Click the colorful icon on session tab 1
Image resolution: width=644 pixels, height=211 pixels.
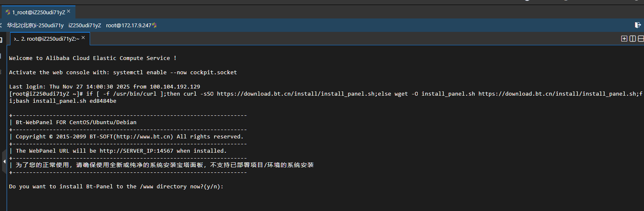pyautogui.click(x=8, y=12)
